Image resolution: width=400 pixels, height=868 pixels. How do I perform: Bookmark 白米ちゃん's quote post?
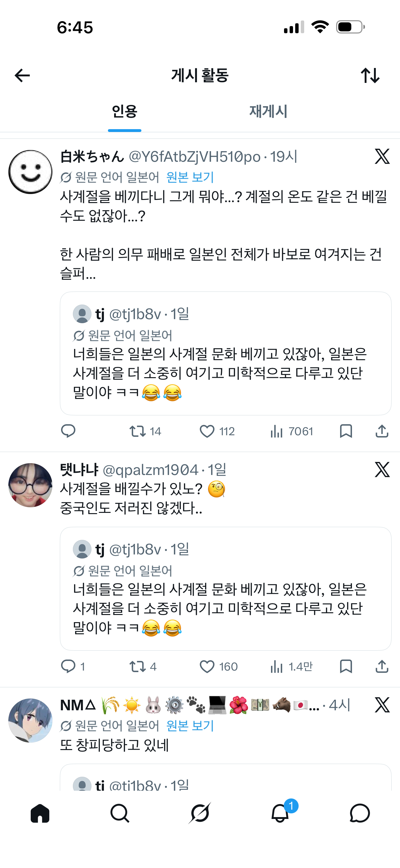[x=346, y=431]
